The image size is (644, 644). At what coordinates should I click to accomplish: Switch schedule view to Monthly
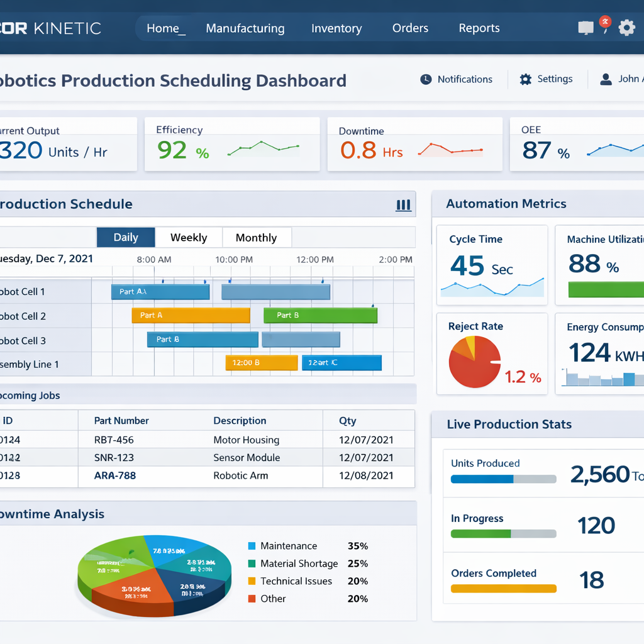point(257,237)
